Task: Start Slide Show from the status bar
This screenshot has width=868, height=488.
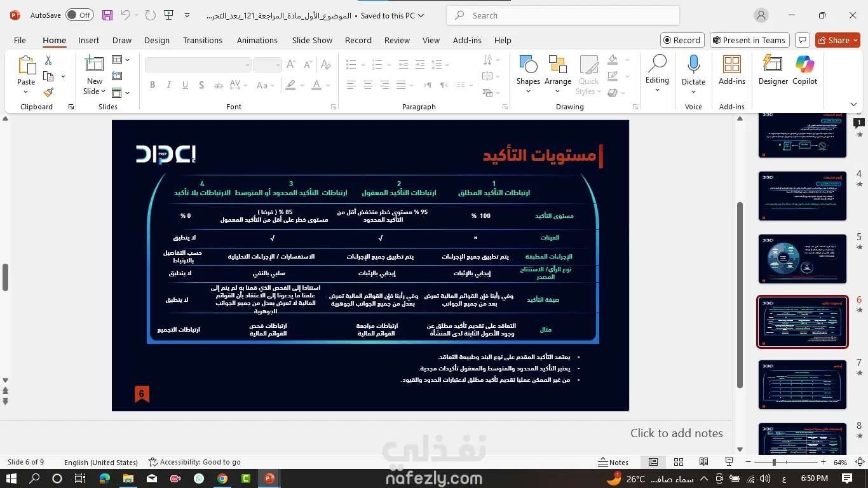Action: pos(729,462)
